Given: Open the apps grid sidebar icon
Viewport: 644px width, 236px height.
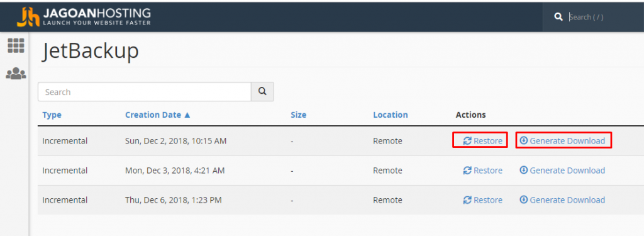Looking at the screenshot, I should [x=16, y=46].
